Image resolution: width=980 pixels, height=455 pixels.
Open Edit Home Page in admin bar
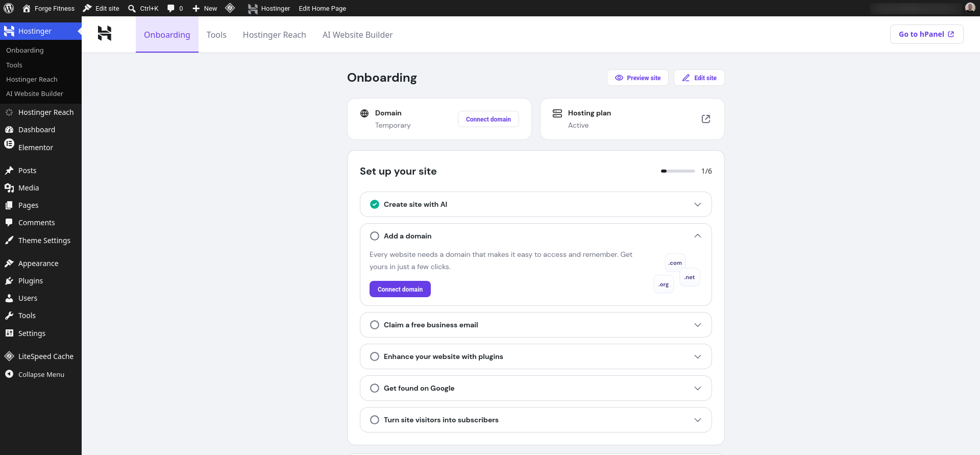point(322,8)
